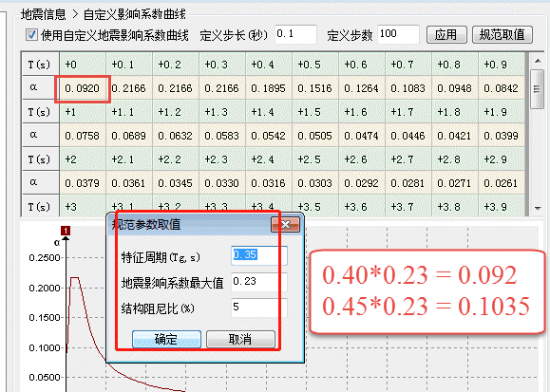Image resolution: width=550 pixels, height=392 pixels.
Task: Click the 应用 button
Action: click(x=446, y=35)
